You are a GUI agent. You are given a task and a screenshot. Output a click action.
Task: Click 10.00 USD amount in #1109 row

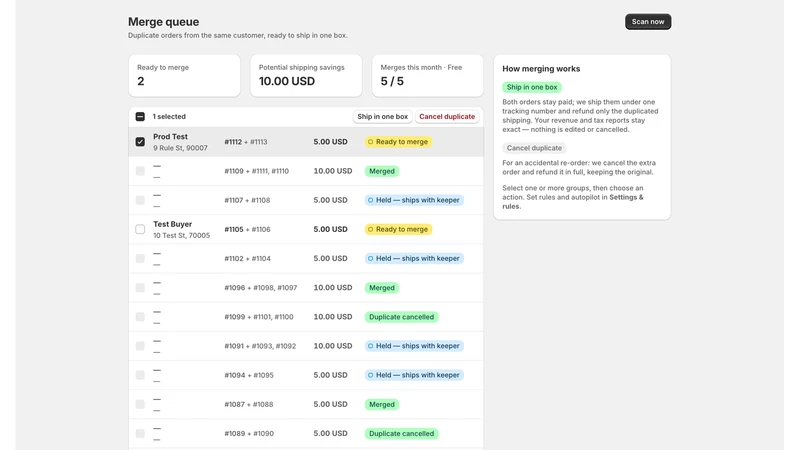tap(333, 171)
